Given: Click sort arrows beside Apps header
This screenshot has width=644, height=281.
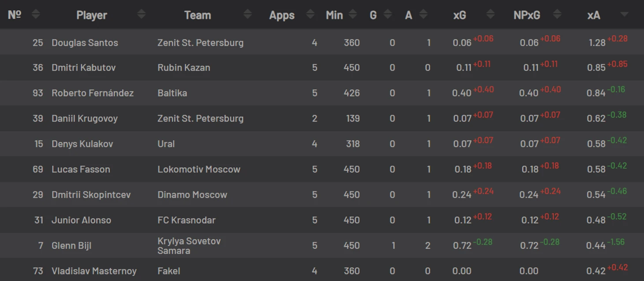Looking at the screenshot, I should [310, 15].
